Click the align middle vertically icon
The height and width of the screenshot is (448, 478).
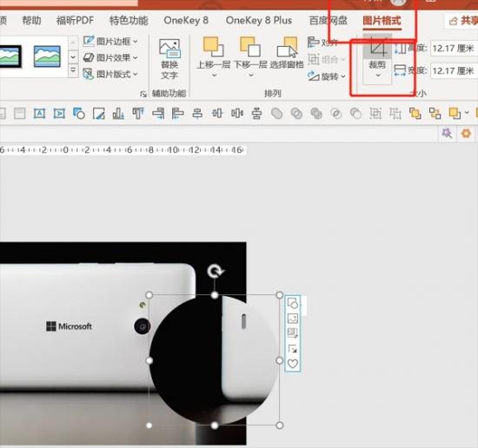pos(256,114)
